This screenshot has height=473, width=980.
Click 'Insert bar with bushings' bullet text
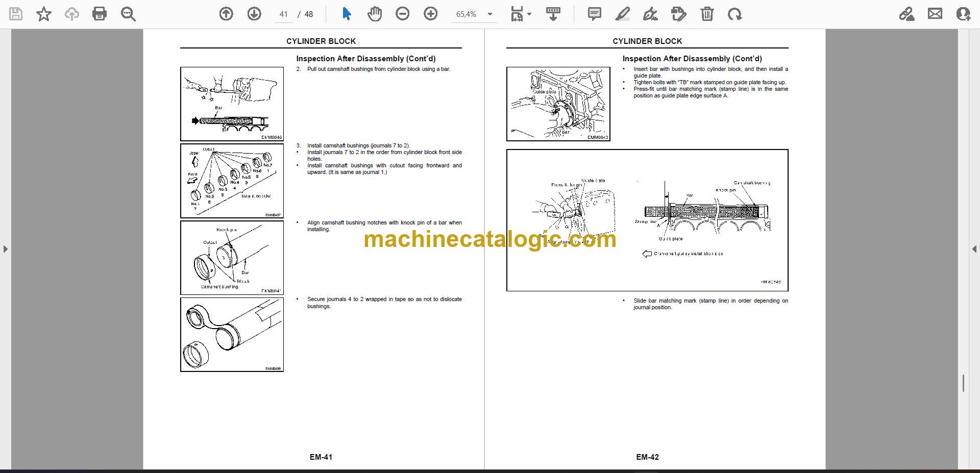click(x=710, y=72)
